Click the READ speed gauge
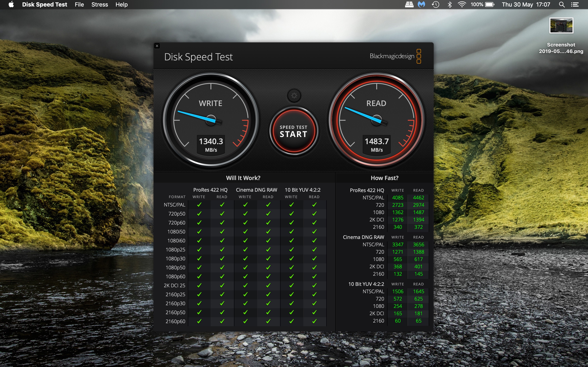The image size is (588, 367). click(376, 120)
